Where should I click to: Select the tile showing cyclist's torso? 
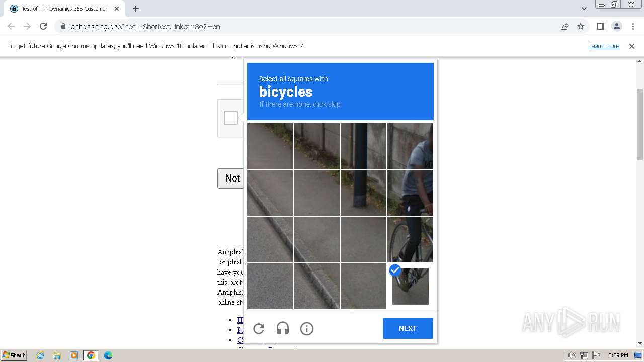[x=410, y=146]
